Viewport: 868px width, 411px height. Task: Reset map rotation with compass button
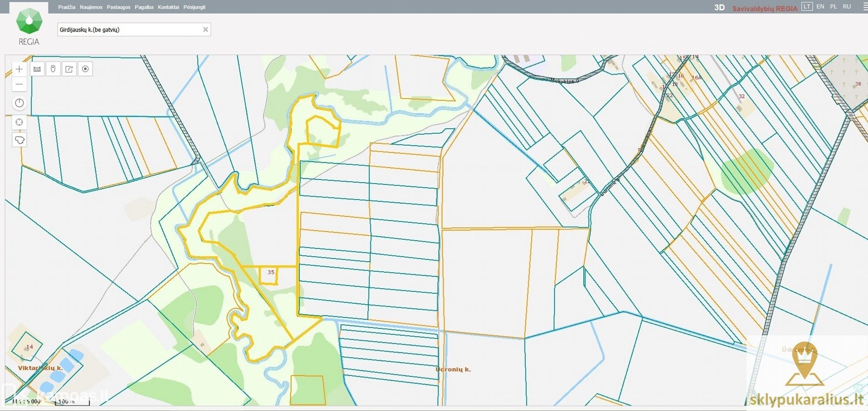(19, 103)
